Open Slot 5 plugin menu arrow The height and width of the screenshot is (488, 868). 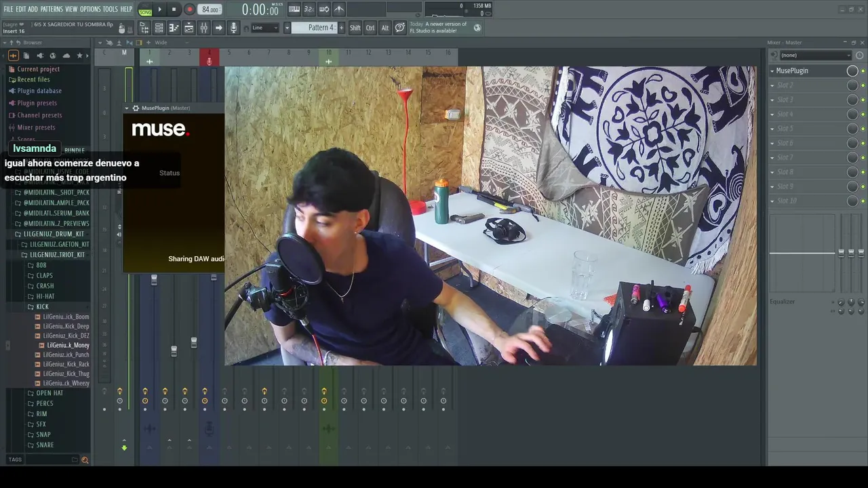[x=772, y=129]
